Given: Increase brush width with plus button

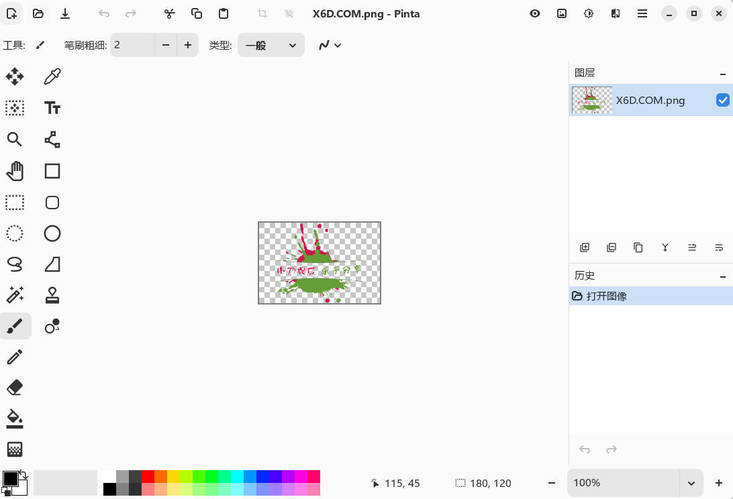Looking at the screenshot, I should click(188, 45).
